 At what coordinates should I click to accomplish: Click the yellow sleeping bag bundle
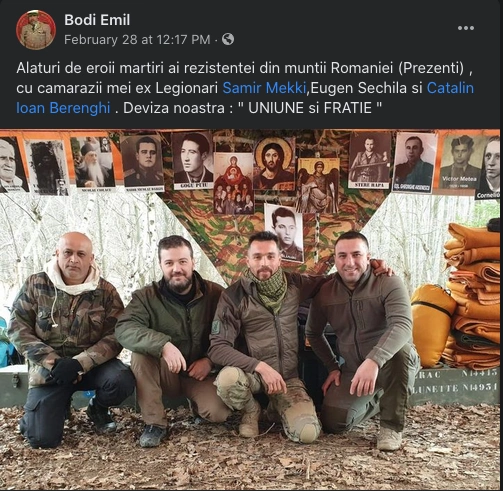[431, 324]
